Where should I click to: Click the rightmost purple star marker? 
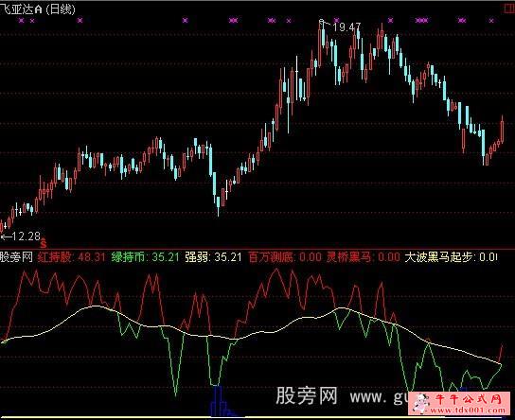(491, 21)
